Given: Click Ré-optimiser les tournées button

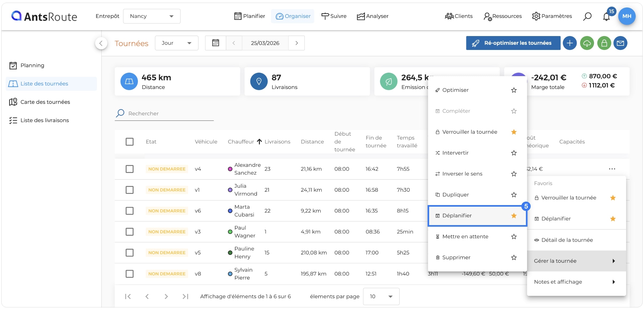Looking at the screenshot, I should [x=513, y=43].
